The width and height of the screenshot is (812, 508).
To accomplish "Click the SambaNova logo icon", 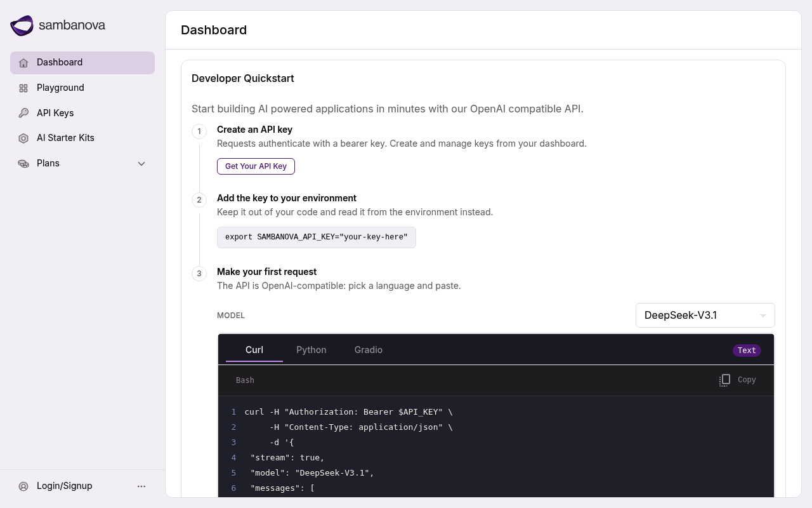I will (x=22, y=25).
